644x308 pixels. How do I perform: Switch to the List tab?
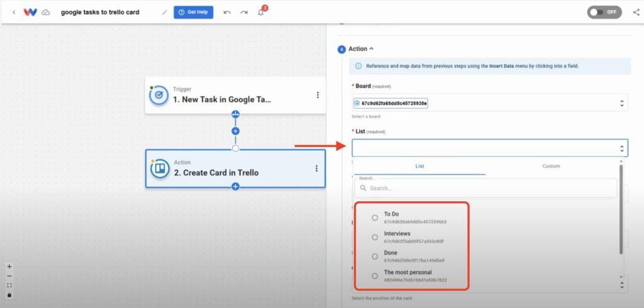point(419,167)
